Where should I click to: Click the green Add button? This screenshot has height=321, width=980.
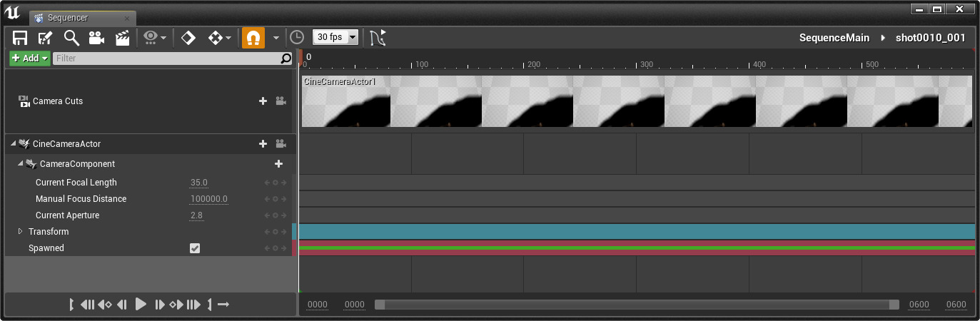(x=29, y=58)
